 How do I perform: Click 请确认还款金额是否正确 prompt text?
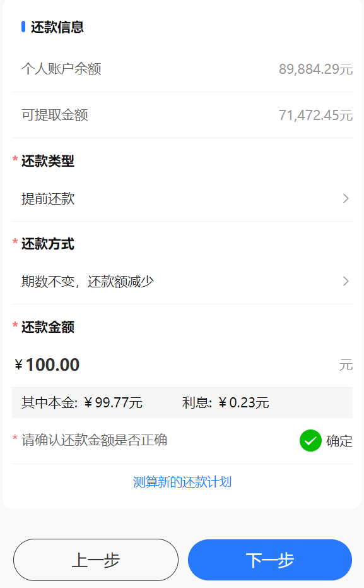click(x=95, y=440)
